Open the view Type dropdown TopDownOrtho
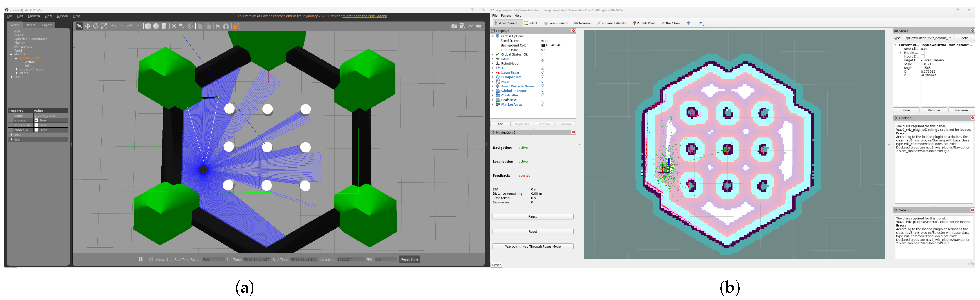 pos(928,38)
